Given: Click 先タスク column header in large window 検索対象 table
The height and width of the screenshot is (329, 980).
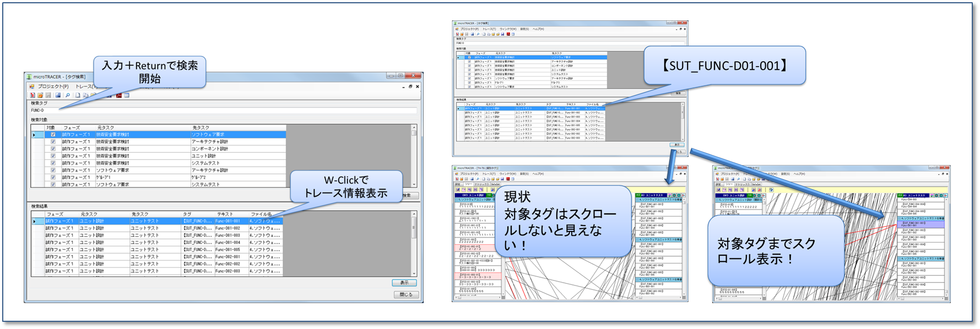Looking at the screenshot, I should coord(238,127).
